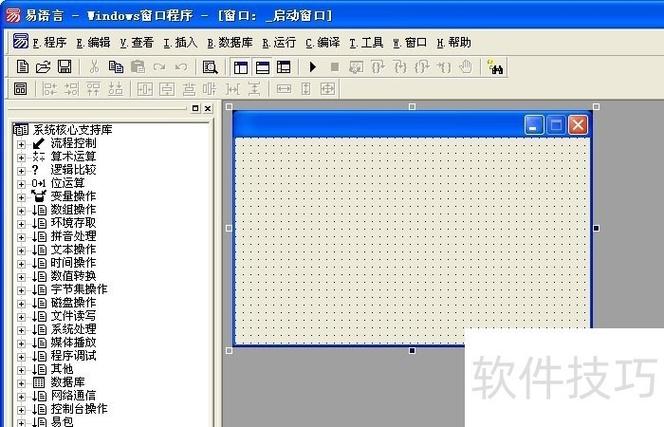Select the 程序调试 tree item

tap(73, 356)
